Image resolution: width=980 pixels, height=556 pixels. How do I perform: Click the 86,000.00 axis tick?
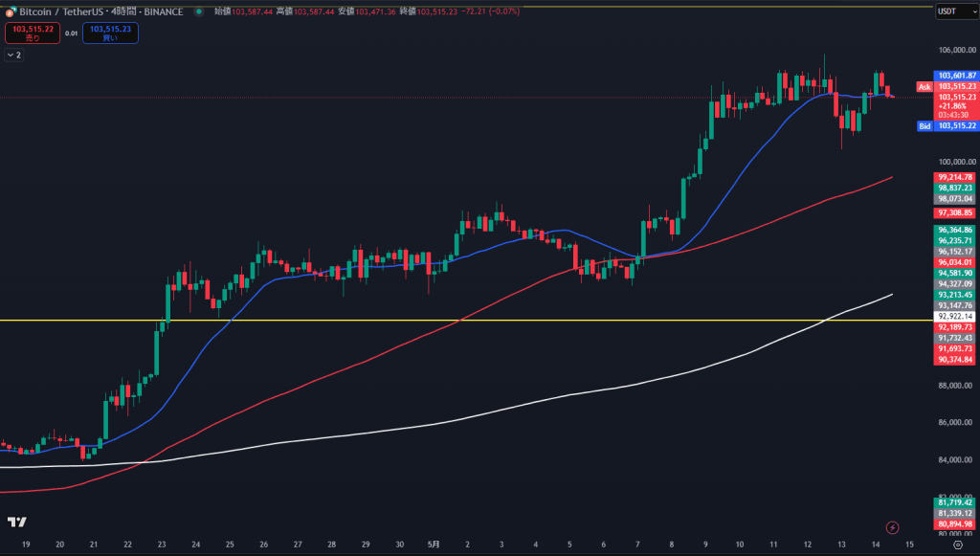click(x=956, y=422)
